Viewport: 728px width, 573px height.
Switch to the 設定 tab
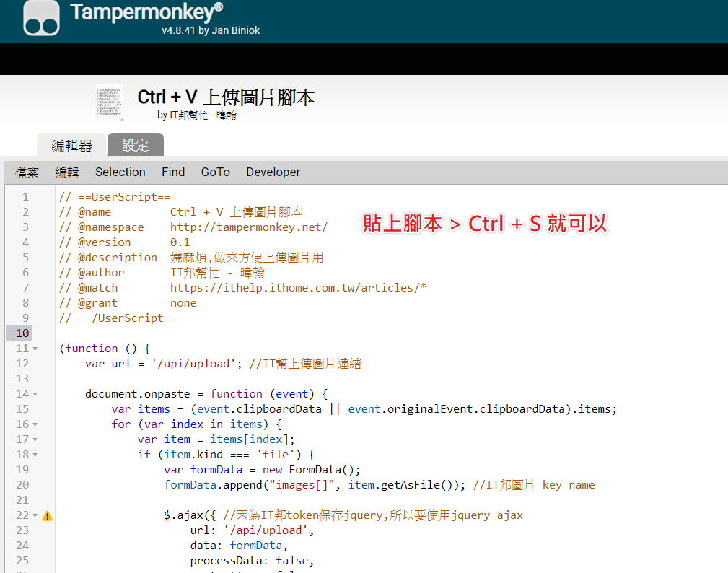pos(135,145)
